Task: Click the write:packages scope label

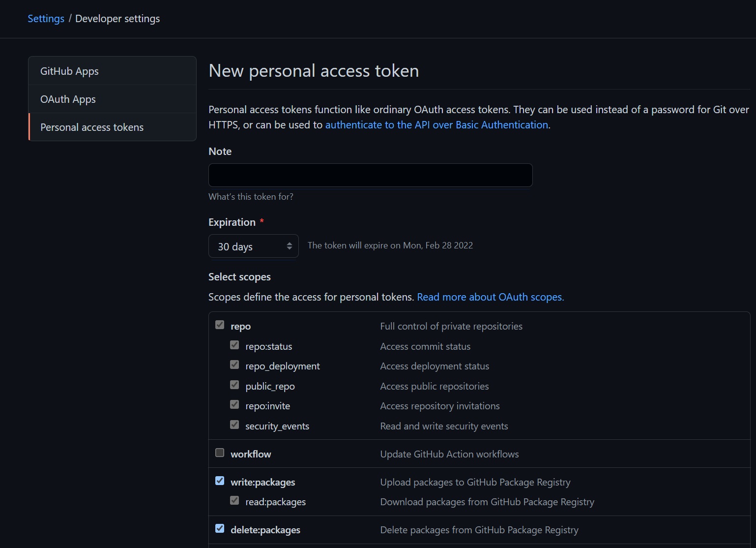Action: tap(263, 483)
